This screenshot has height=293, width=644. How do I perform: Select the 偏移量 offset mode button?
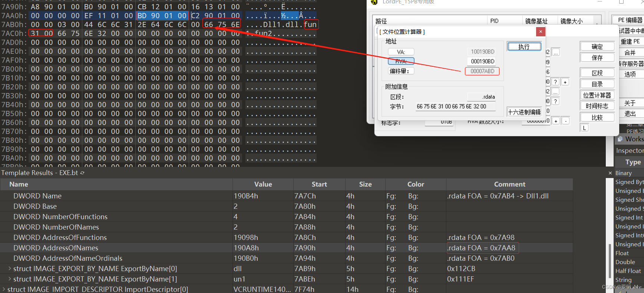click(x=401, y=71)
